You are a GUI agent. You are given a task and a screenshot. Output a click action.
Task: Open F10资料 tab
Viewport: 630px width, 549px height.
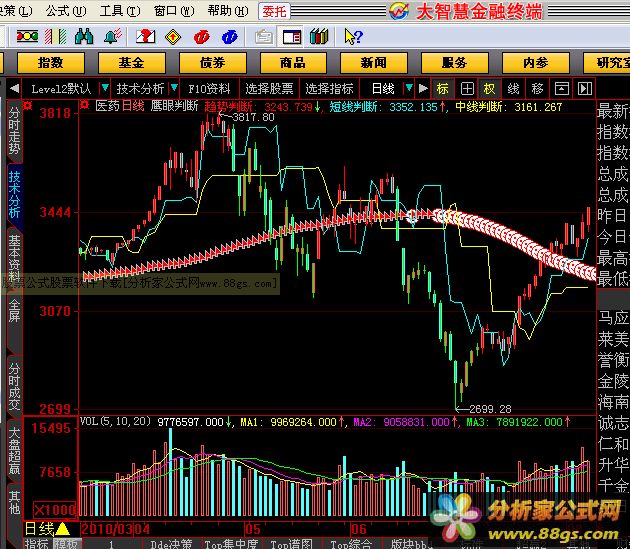point(209,88)
